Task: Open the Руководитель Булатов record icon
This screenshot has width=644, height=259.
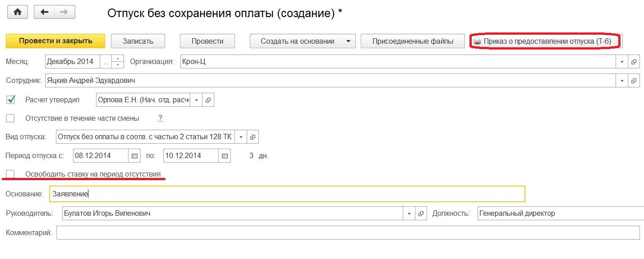Action: click(x=421, y=214)
